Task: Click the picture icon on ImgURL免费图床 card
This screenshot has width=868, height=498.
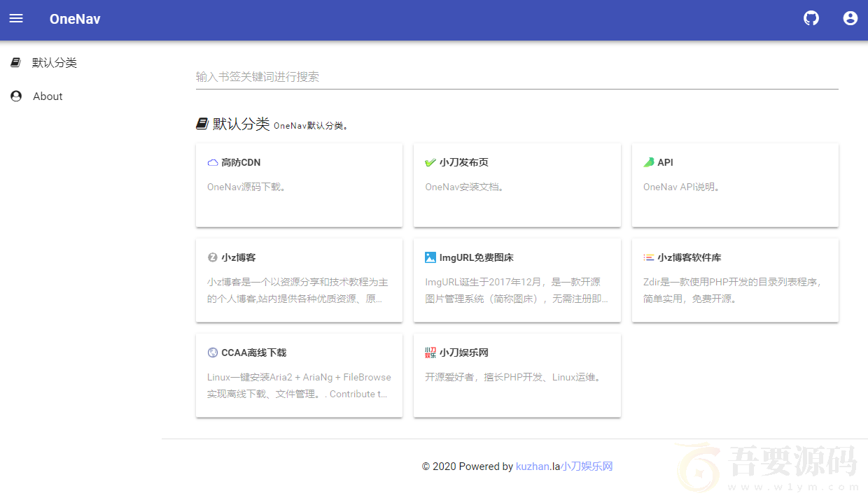Action: 430,257
